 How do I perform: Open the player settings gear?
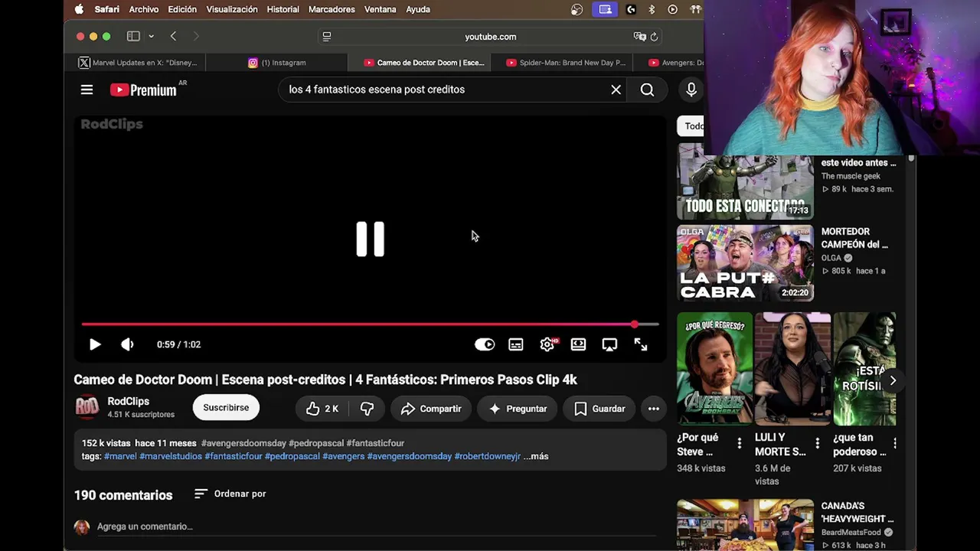pyautogui.click(x=547, y=344)
